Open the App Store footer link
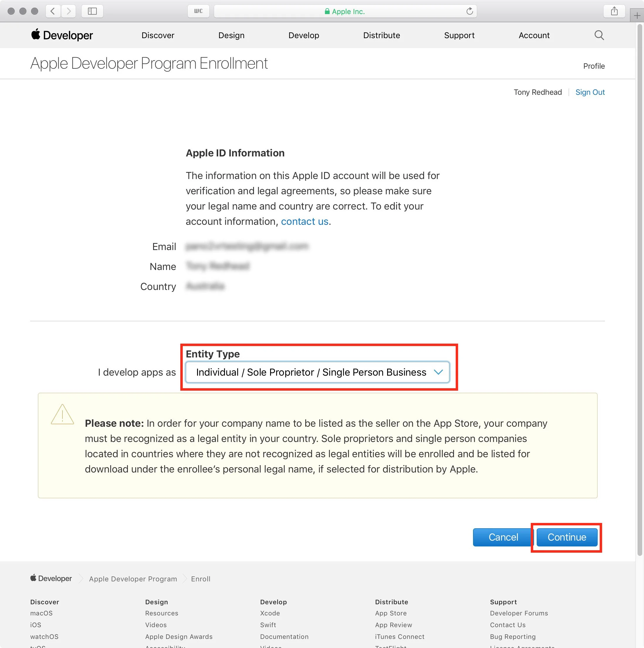 tap(391, 613)
